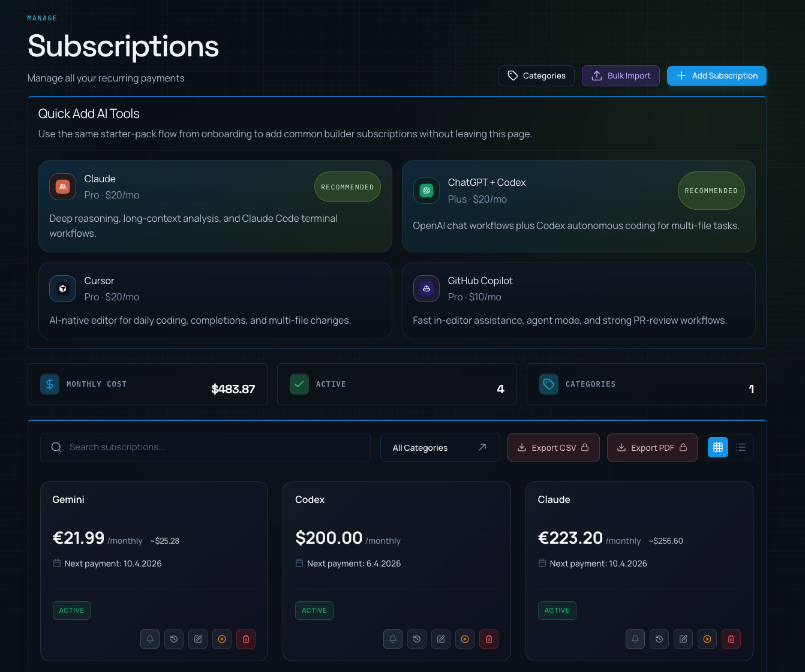Click the bell reminder icon on Claude card
Viewport: 805px width, 672px height.
click(x=635, y=639)
